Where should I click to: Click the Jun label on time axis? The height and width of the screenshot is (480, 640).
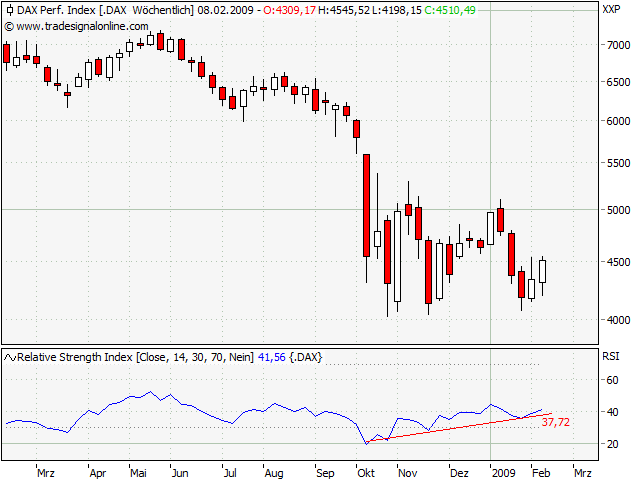click(x=180, y=473)
